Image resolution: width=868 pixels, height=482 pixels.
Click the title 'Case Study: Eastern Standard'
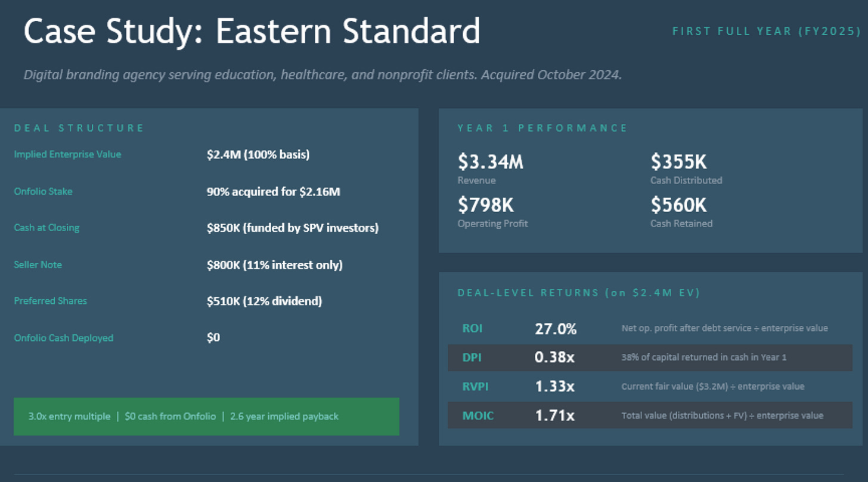(252, 31)
